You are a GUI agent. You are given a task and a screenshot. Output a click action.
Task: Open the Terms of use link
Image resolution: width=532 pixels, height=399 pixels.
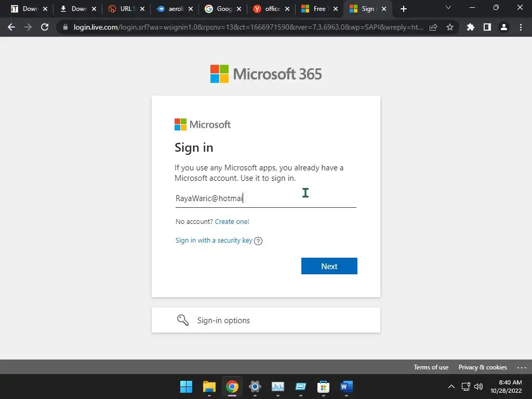pyautogui.click(x=431, y=367)
